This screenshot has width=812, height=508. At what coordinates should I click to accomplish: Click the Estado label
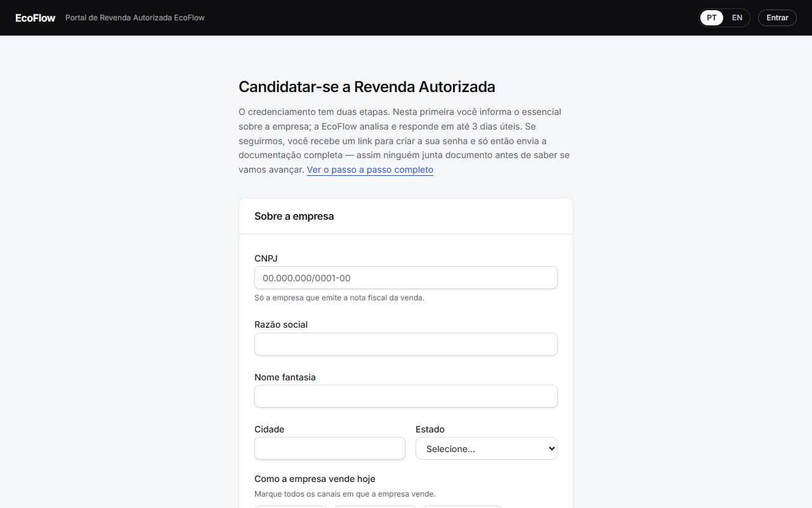click(x=430, y=429)
